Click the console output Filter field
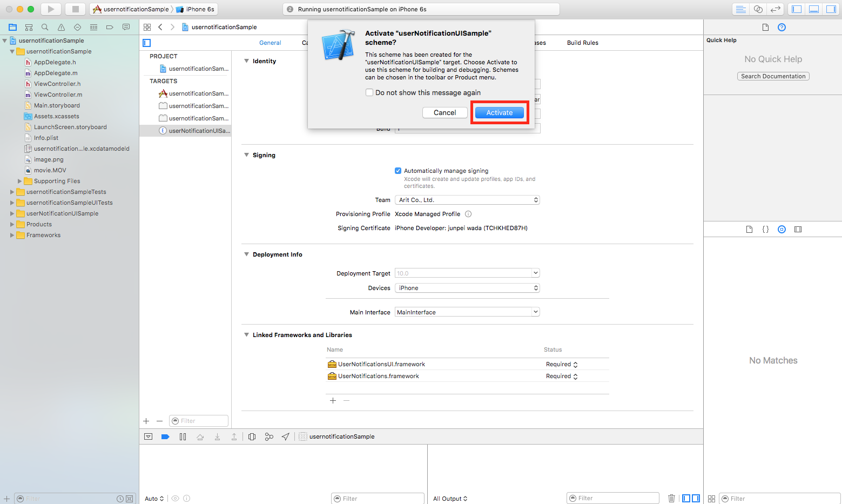 (x=613, y=498)
